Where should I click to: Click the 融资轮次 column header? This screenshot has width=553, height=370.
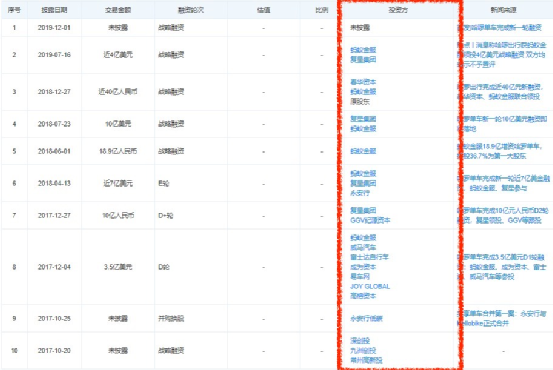click(x=191, y=10)
